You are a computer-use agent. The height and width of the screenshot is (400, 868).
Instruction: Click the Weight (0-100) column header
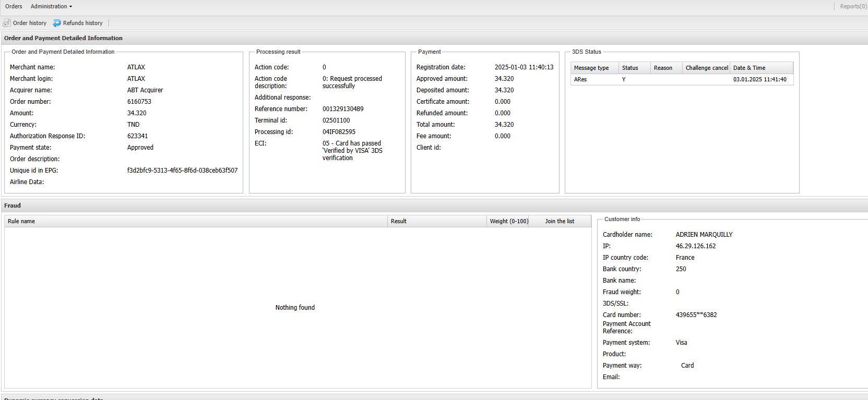[x=508, y=221]
